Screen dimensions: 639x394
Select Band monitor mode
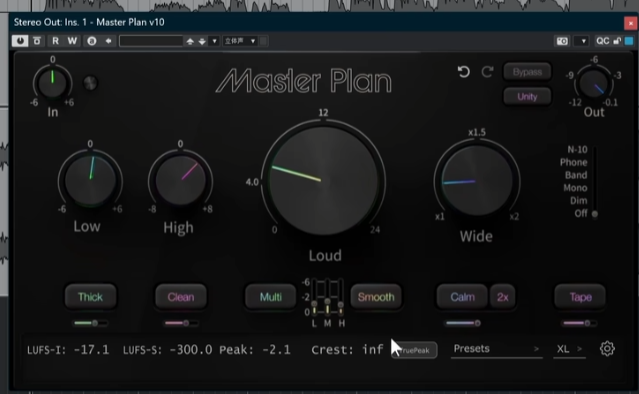(576, 175)
